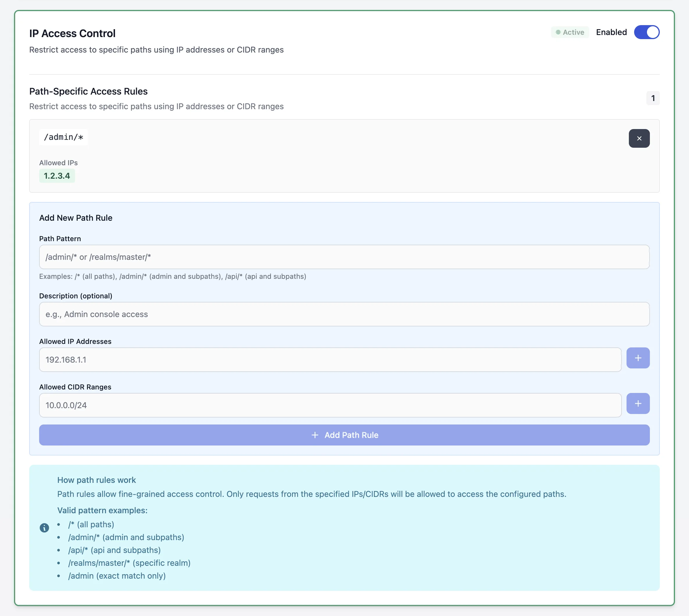Image resolution: width=689 pixels, height=616 pixels.
Task: Click the How path rules work heading
Action: click(96, 480)
